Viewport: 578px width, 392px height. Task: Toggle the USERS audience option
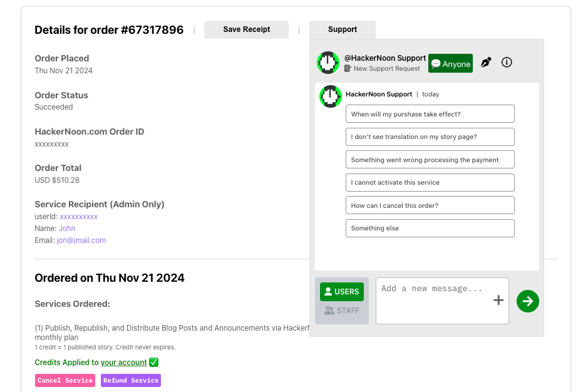(342, 292)
